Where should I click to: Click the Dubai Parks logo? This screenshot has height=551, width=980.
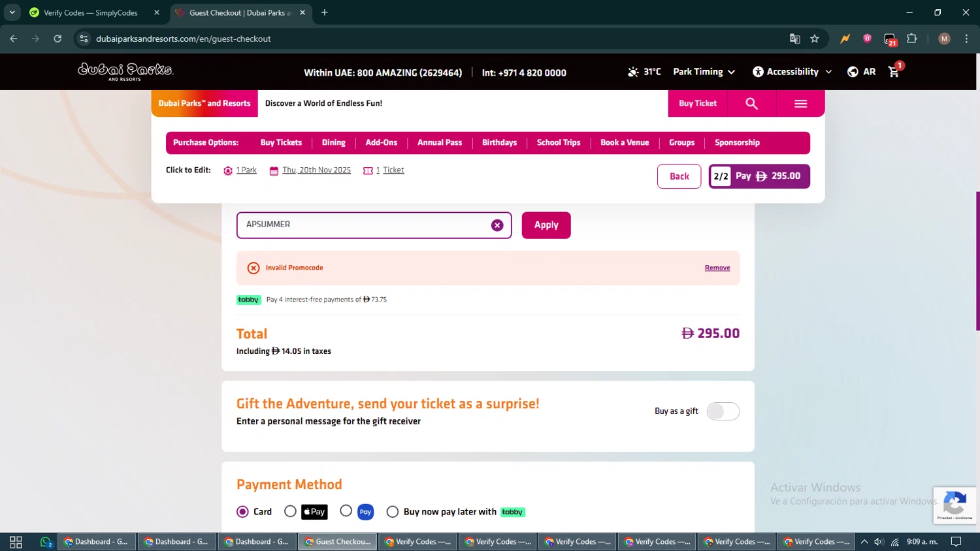point(125,71)
